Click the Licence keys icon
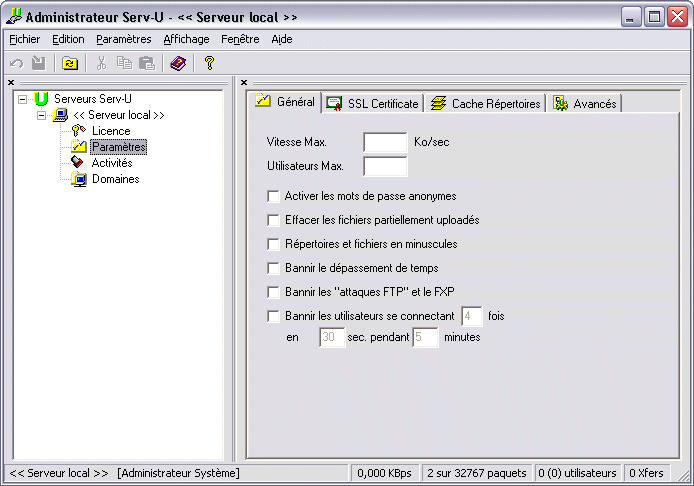Image resolution: width=694 pixels, height=486 pixels. coord(78,131)
